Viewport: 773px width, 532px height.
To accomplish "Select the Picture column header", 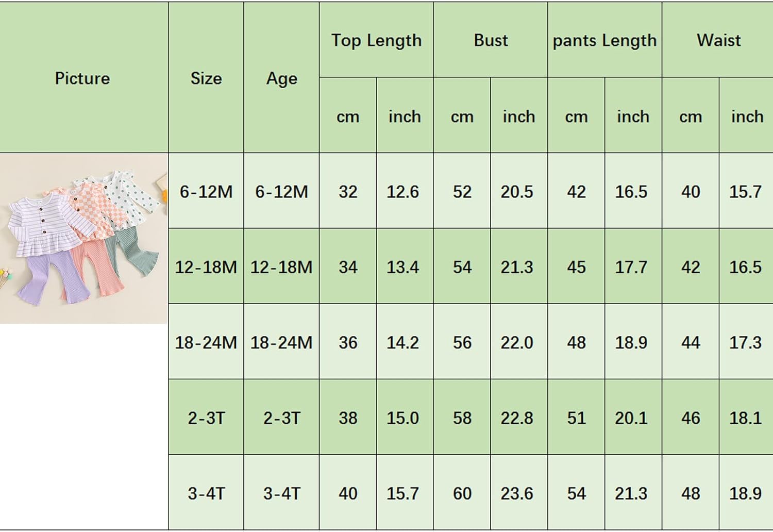I will click(x=82, y=78).
